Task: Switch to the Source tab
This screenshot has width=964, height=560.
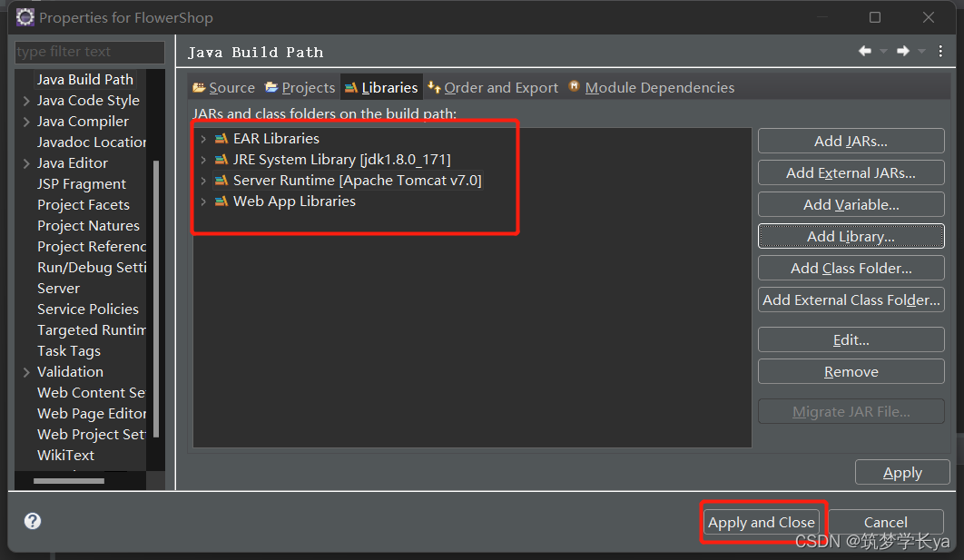Action: click(x=224, y=88)
